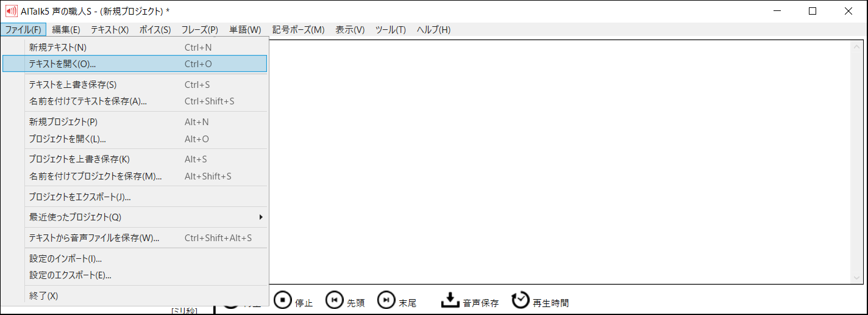This screenshot has width=868, height=315.
Task: Open the ヘルプ(H) menu
Action: (433, 29)
